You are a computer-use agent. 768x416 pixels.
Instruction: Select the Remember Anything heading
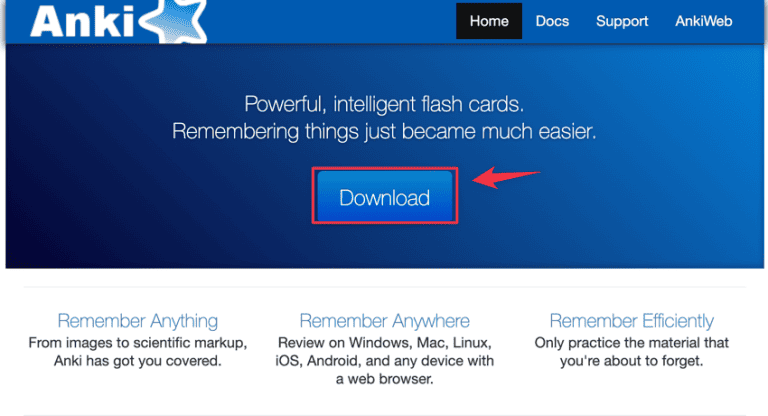point(138,321)
